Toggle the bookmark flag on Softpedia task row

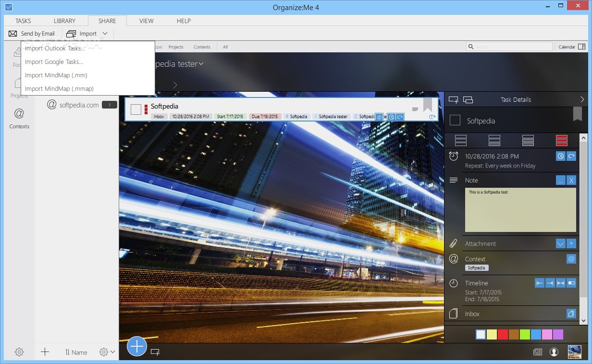(428, 105)
